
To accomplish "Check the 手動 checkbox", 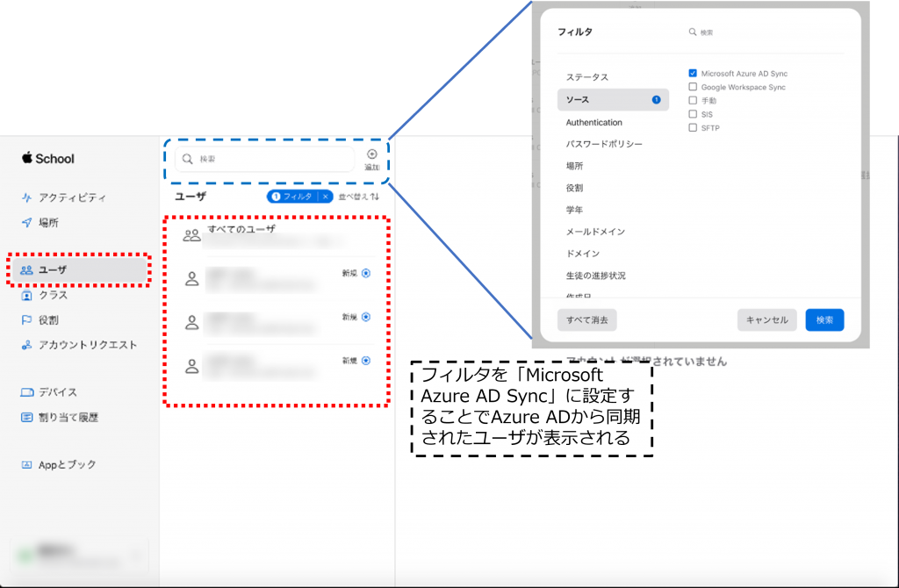I will point(693,100).
